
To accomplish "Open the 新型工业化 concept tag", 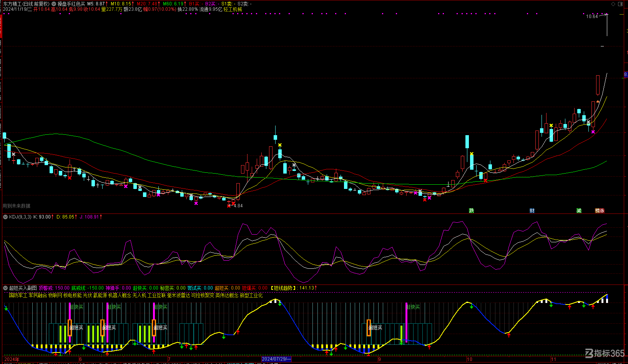I will tap(251, 295).
